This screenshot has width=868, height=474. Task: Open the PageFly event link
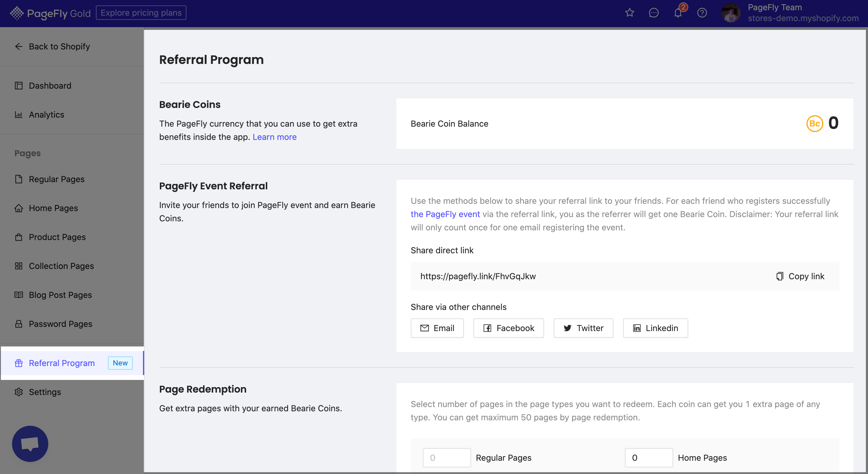point(445,214)
